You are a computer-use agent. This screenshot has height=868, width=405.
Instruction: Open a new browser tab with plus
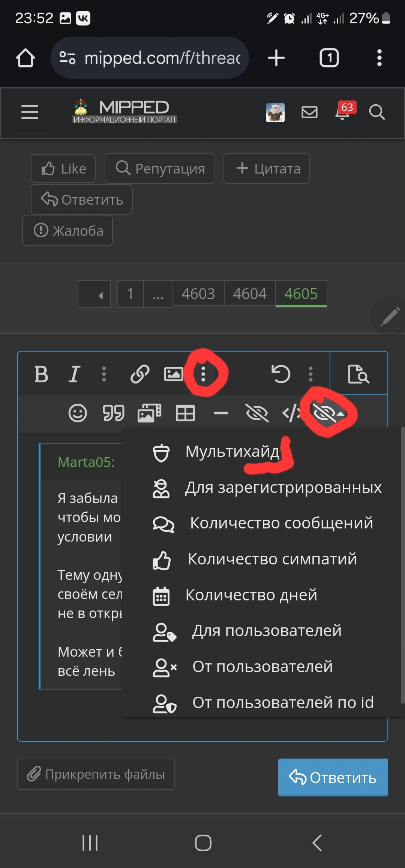click(276, 58)
